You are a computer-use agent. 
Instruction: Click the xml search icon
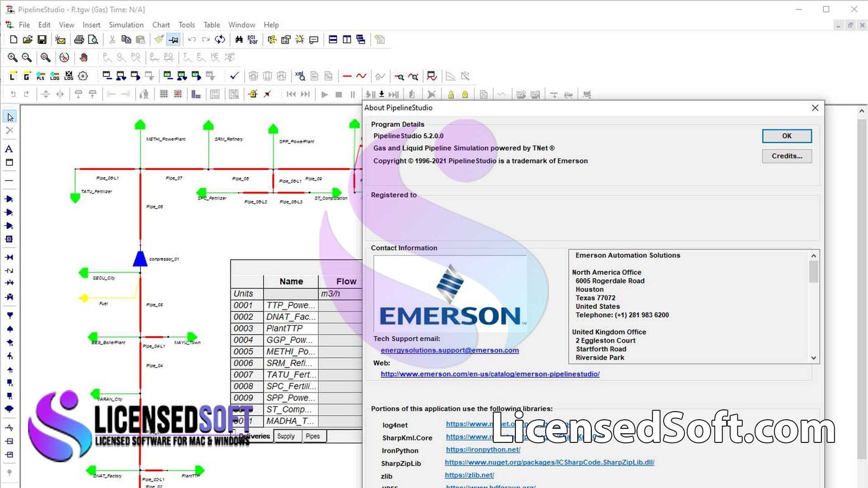300,76
